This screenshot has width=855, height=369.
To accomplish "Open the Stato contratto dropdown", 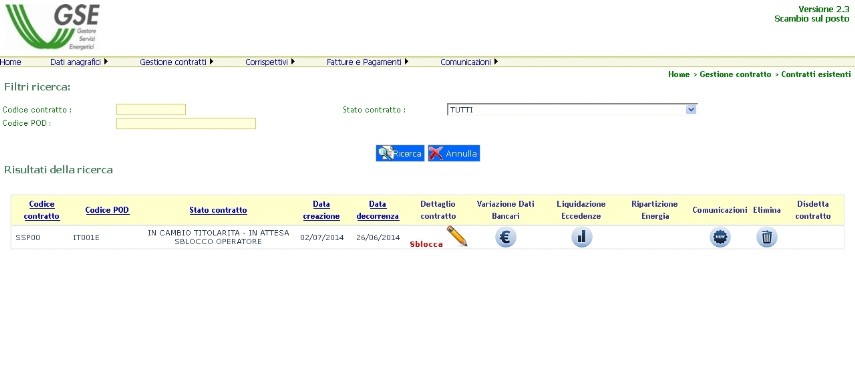I will point(571,110).
